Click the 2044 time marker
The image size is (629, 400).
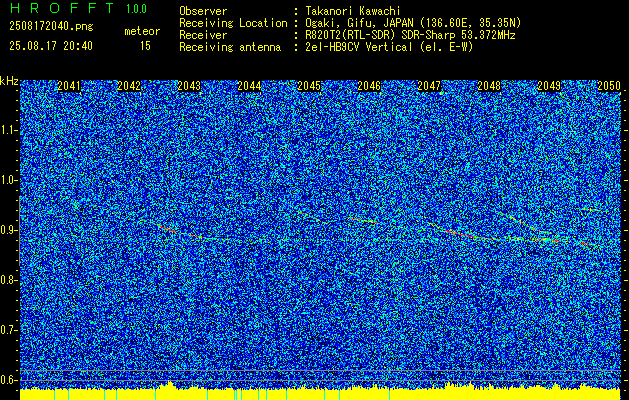click(x=249, y=86)
